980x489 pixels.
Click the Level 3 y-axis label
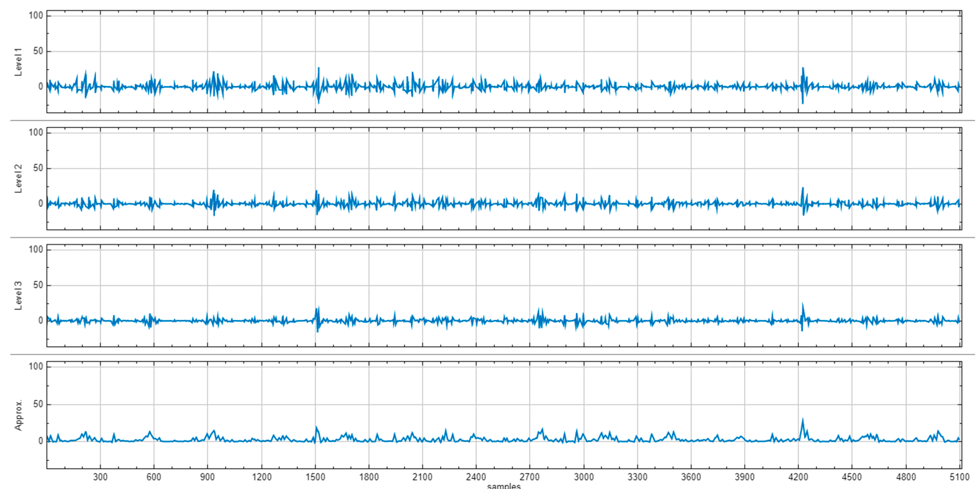[x=18, y=296]
